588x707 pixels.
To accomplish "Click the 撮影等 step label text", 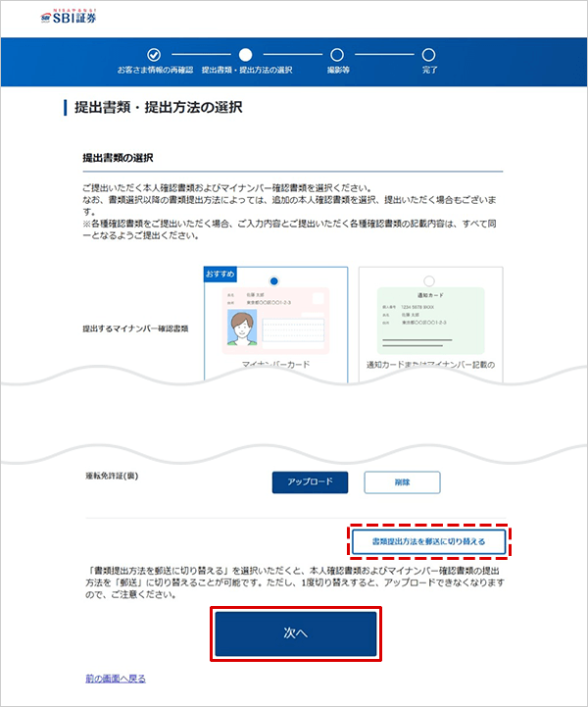I will point(337,71).
